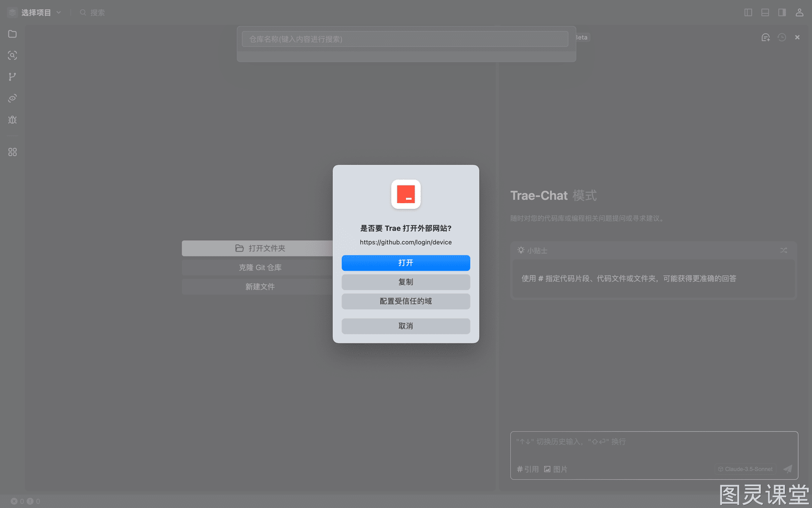Open the code search icon in sidebar

point(13,55)
